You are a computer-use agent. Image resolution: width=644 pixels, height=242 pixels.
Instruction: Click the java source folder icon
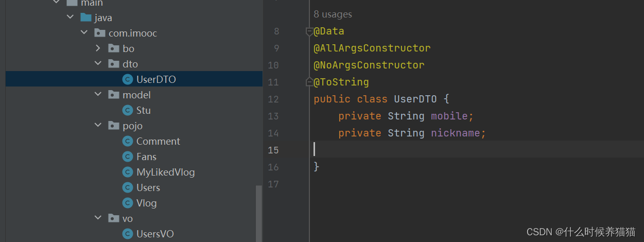[x=86, y=18]
